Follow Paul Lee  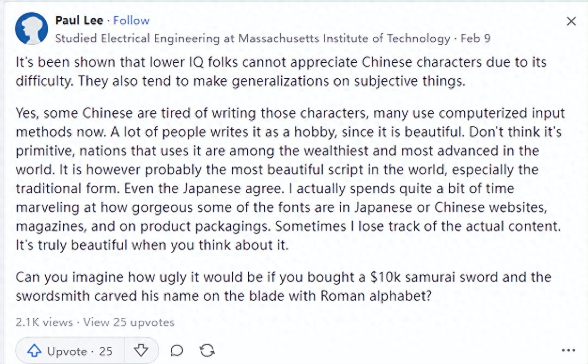tap(131, 20)
